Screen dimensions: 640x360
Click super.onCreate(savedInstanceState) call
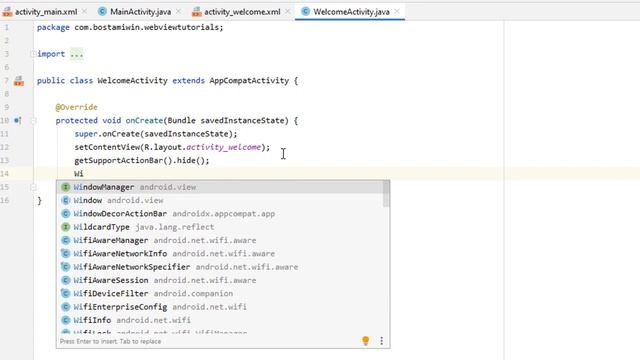156,134
